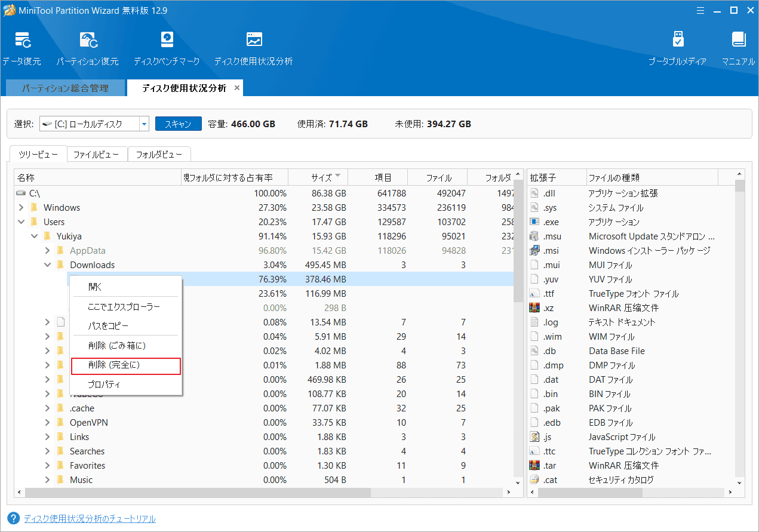
Task: Click the .js JavaScript file icon
Action: coord(535,437)
